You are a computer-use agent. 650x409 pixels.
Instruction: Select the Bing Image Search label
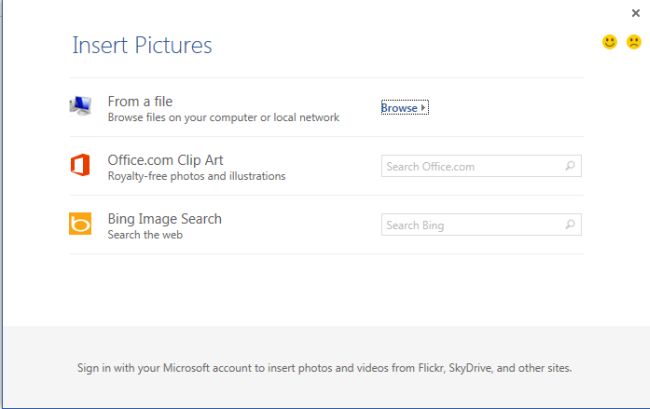coord(164,219)
